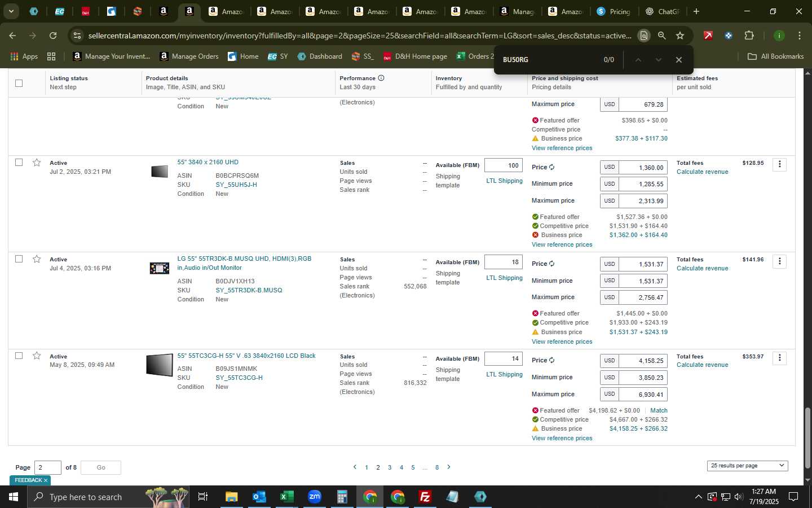Check the 55TC3CG-H row checkbox
Image resolution: width=812 pixels, height=508 pixels.
[x=19, y=356]
